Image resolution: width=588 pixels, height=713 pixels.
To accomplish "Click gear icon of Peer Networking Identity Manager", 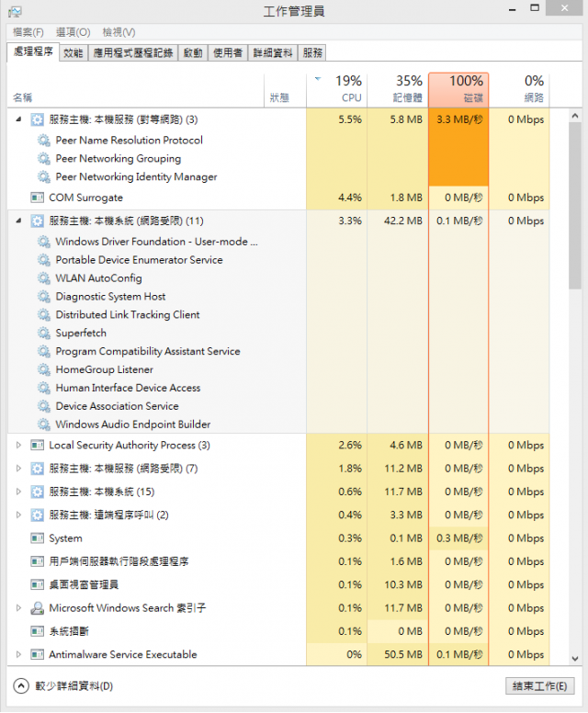I will tap(44, 176).
